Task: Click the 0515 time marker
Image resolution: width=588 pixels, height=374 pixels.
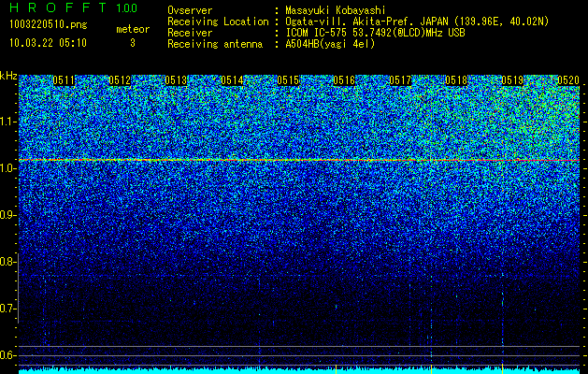Action: 288,80
